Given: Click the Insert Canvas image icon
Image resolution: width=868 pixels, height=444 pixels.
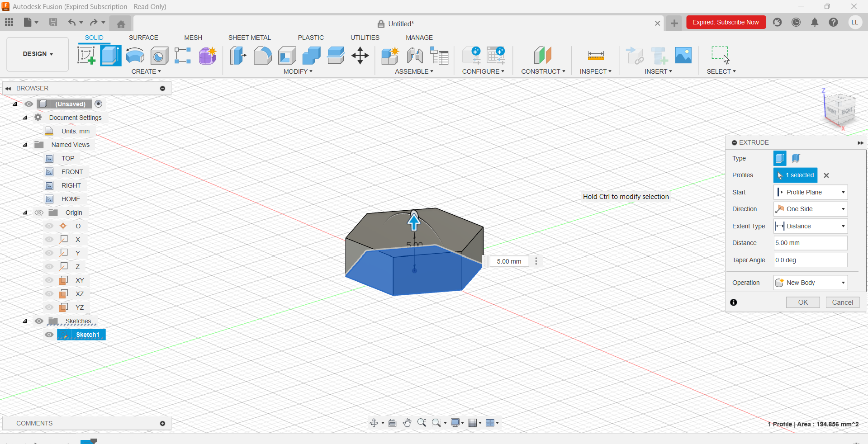Looking at the screenshot, I should tap(683, 56).
